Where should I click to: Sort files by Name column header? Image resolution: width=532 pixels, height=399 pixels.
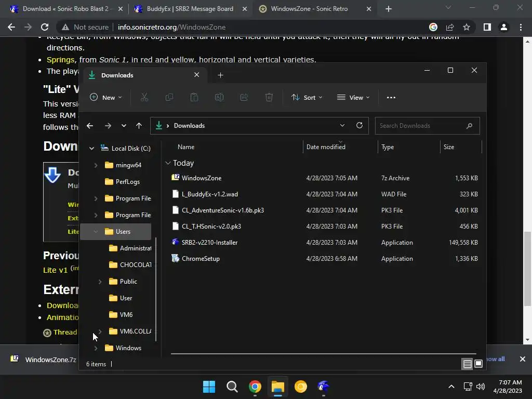pyautogui.click(x=186, y=147)
